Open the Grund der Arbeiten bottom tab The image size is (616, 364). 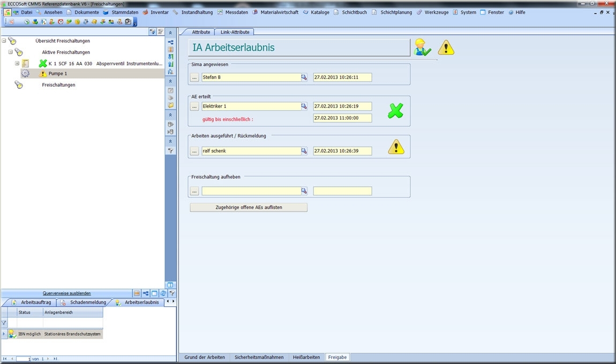[205, 358]
